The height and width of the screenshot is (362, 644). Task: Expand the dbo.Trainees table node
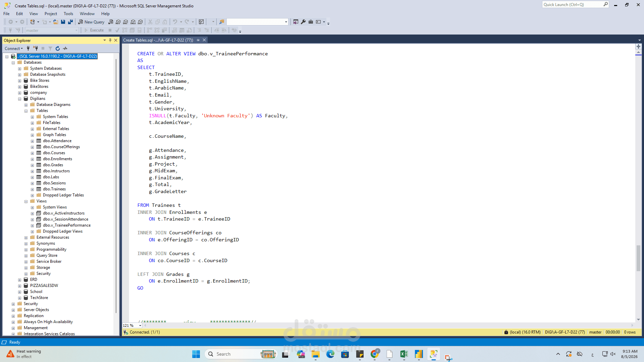point(32,189)
